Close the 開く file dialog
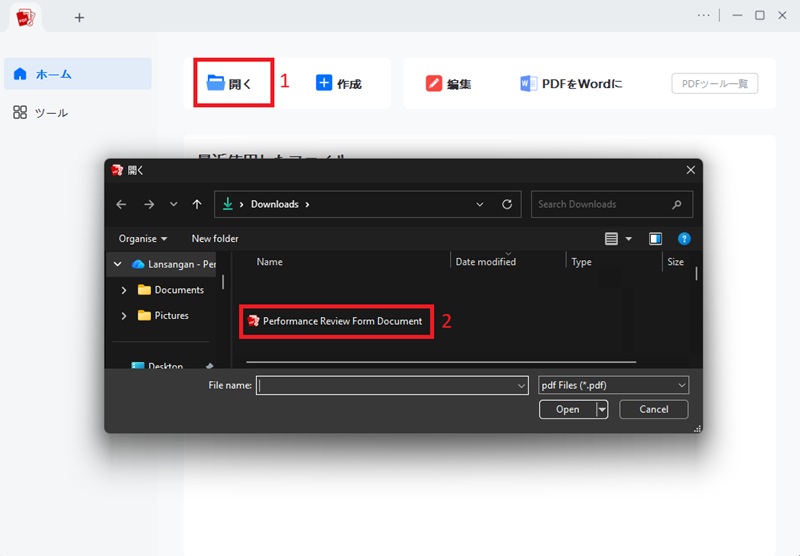 coord(690,170)
